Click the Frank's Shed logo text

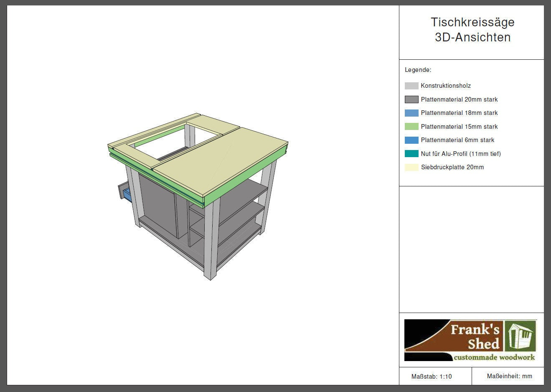pyautogui.click(x=475, y=337)
